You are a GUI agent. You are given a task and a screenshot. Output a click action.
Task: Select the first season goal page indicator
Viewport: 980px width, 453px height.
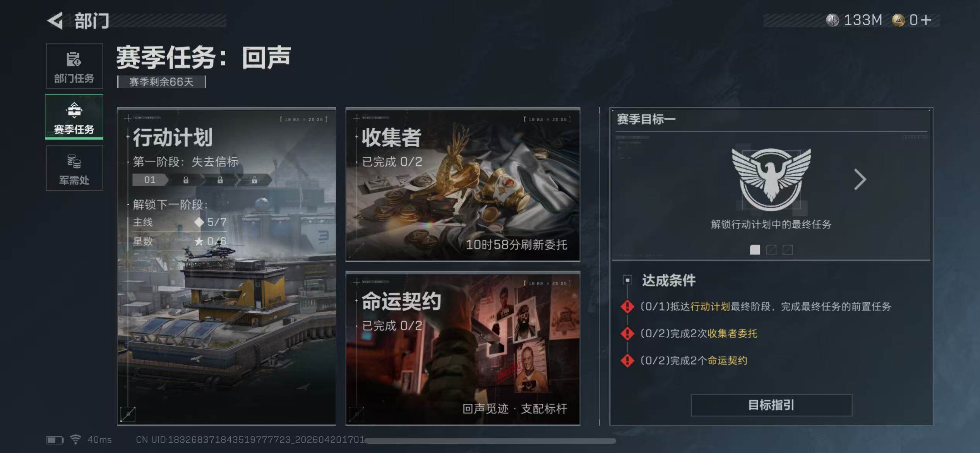point(755,250)
